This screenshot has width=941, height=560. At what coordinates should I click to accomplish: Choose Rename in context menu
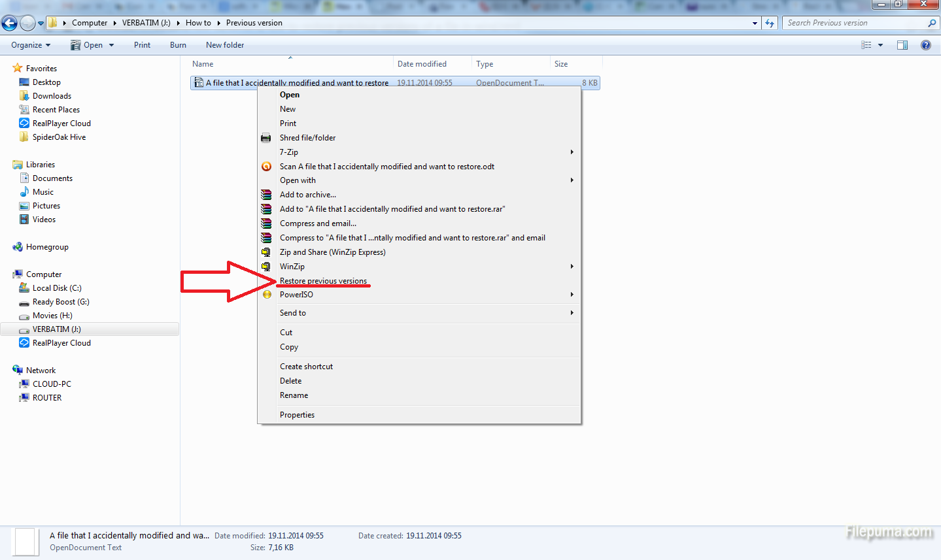pyautogui.click(x=419, y=395)
